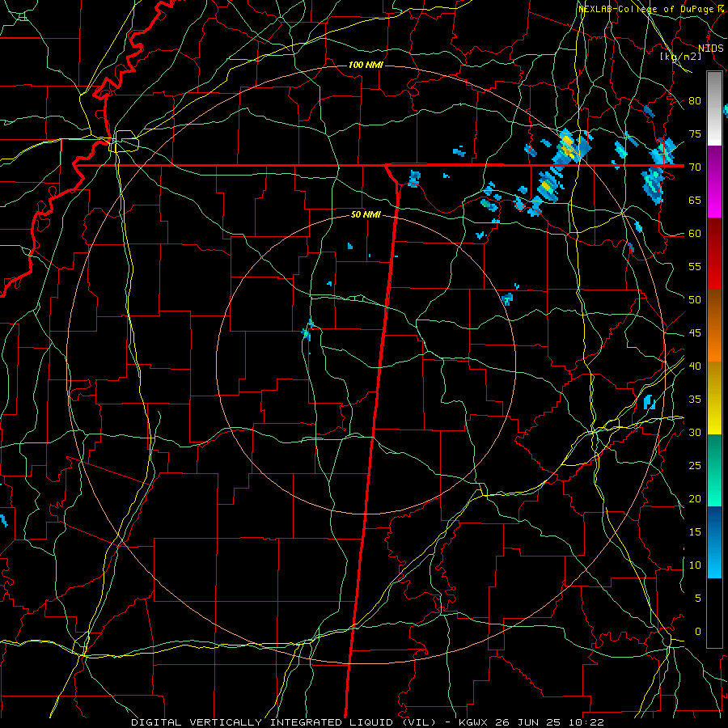Image resolution: width=728 pixels, height=728 pixels.
Task: Click the "30" value on the color scale
Action: click(x=695, y=432)
